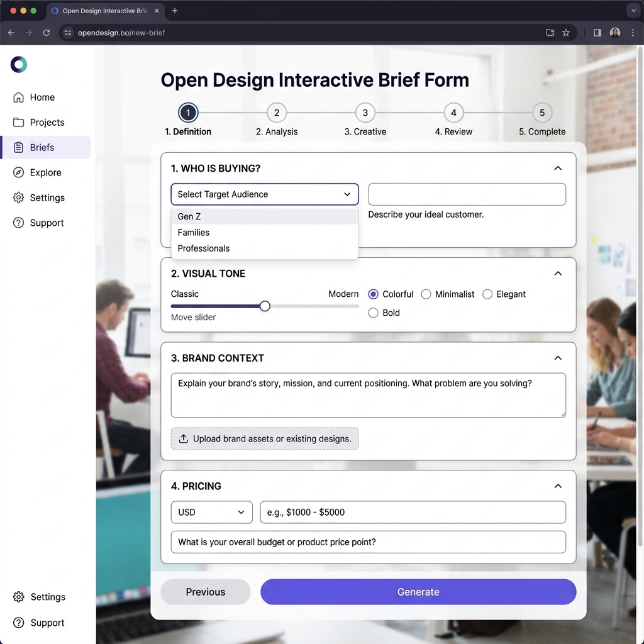Click Upload brand assets button

click(x=265, y=438)
